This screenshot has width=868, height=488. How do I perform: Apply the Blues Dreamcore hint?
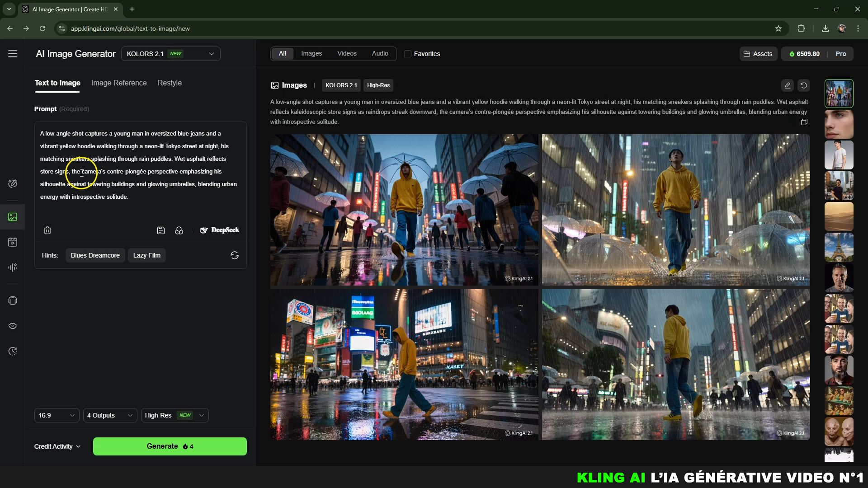tap(95, 255)
